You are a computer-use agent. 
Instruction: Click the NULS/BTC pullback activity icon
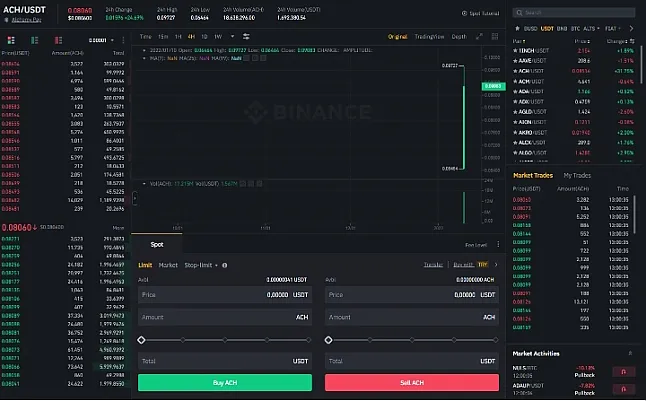pos(623,372)
